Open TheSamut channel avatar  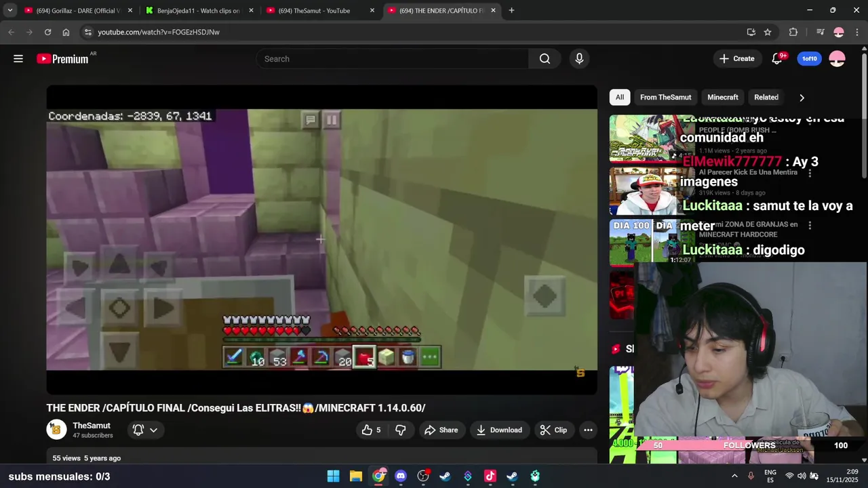pyautogui.click(x=56, y=430)
